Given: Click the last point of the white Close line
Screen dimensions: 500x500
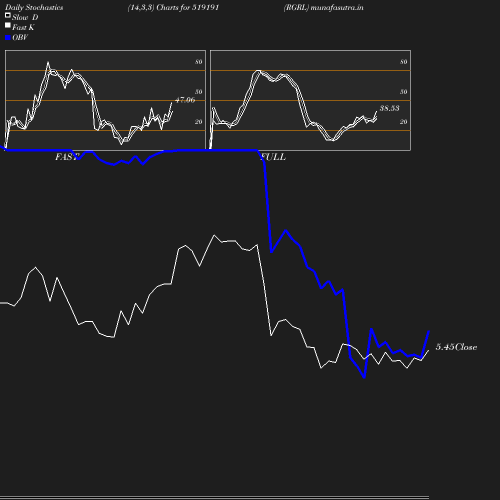Looking at the screenshot, I should tap(429, 350).
